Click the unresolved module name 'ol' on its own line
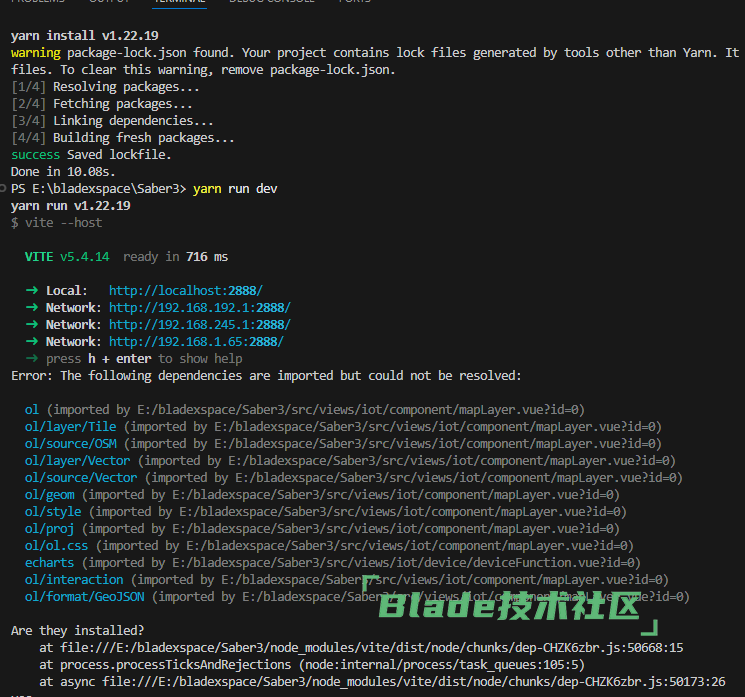This screenshot has width=745, height=697. coord(32,410)
